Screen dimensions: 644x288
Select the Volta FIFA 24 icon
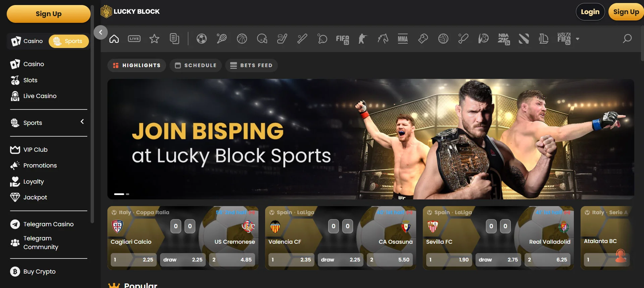pos(564,39)
